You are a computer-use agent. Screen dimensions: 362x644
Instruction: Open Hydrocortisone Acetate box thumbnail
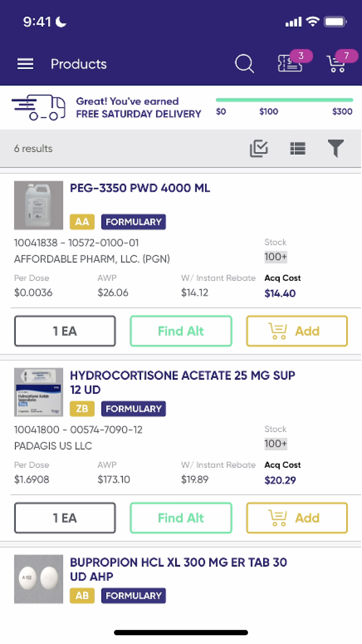click(x=38, y=392)
